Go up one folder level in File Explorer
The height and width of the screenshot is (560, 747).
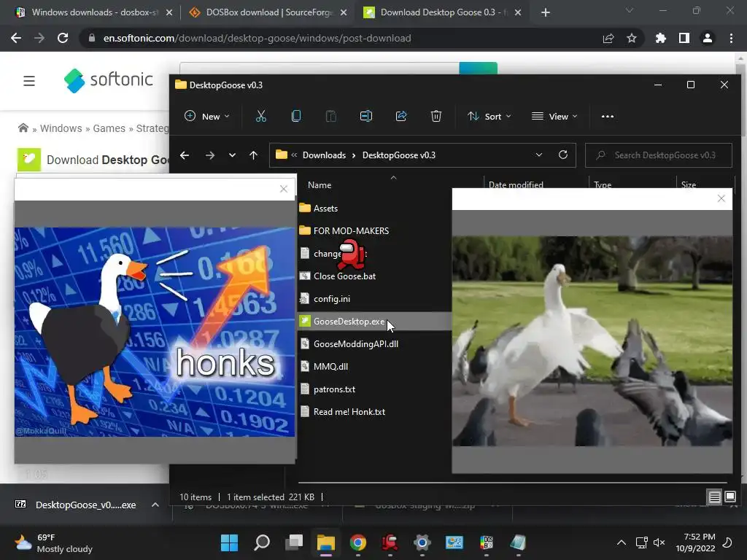253,155
